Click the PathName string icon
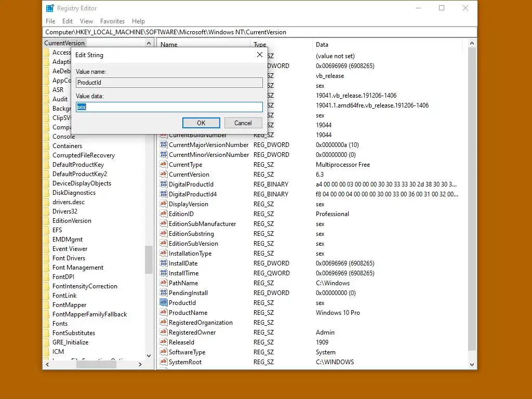The image size is (532, 399). [x=164, y=283]
